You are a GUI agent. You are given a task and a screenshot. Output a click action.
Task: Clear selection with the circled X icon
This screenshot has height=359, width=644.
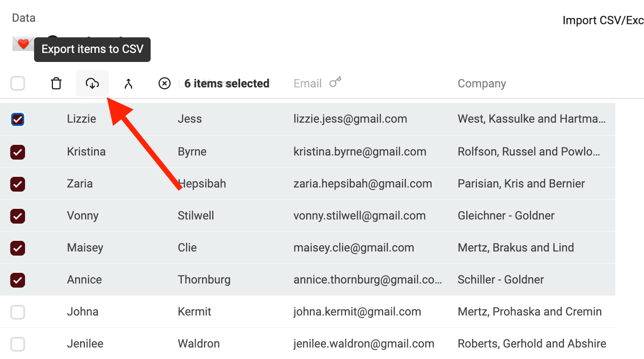click(165, 84)
